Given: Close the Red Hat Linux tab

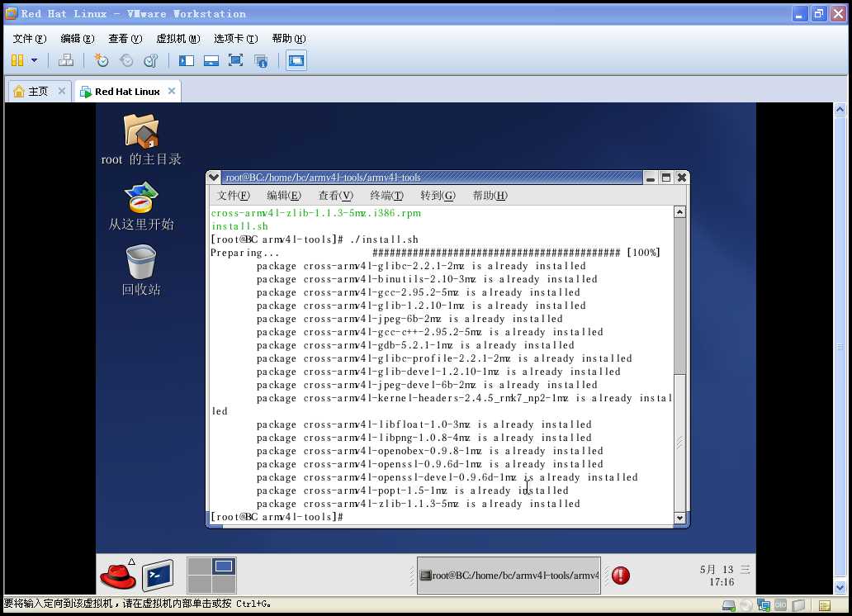Looking at the screenshot, I should coord(171,91).
